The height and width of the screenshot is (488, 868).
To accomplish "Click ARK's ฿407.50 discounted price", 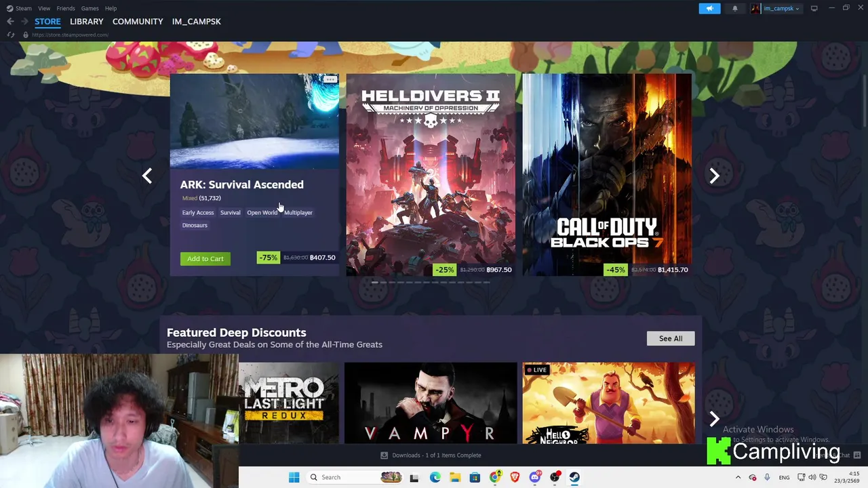I will click(x=323, y=258).
